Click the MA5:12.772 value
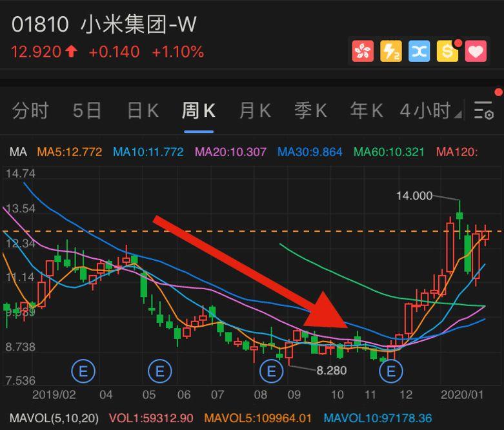Viewport: 504px width, 430px height. [70, 152]
